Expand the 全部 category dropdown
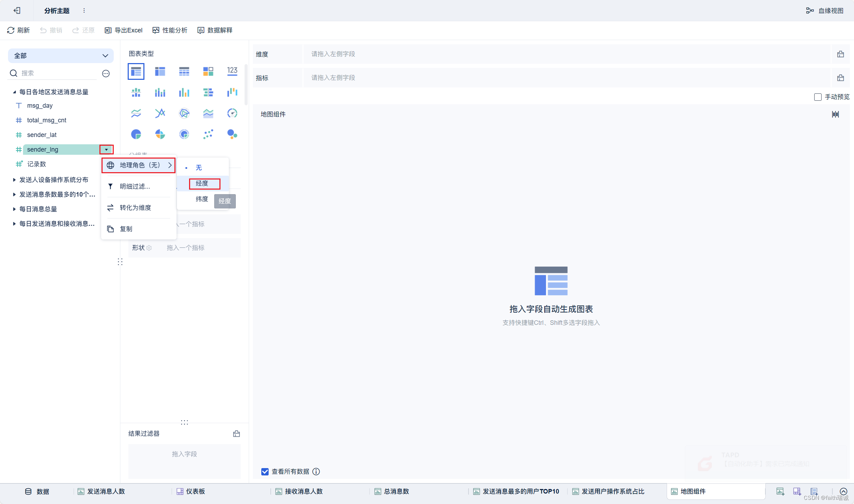The width and height of the screenshot is (854, 504). [105, 55]
